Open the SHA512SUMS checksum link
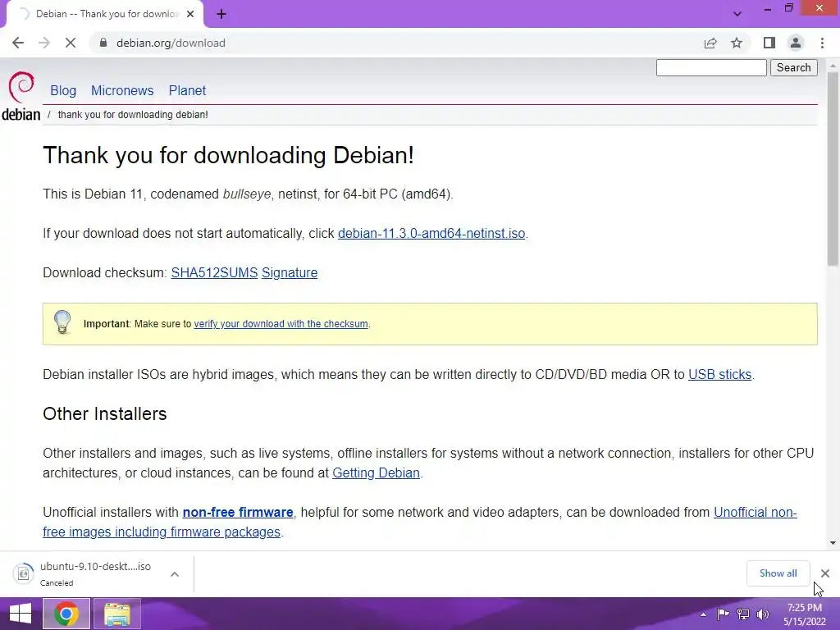The height and width of the screenshot is (630, 840). [214, 272]
